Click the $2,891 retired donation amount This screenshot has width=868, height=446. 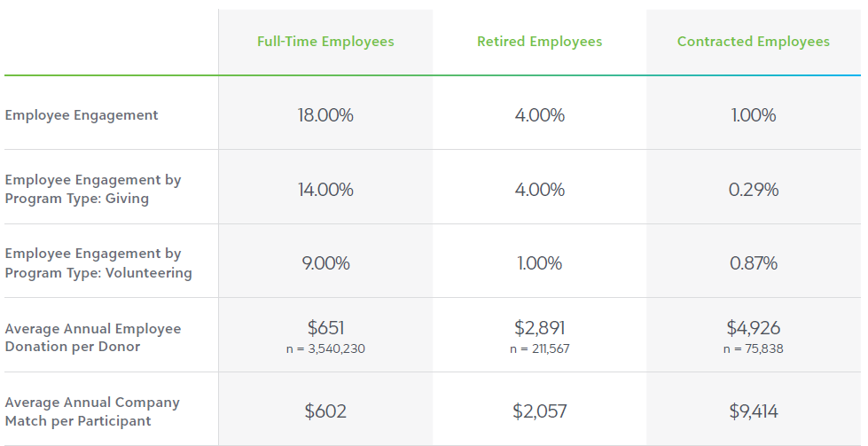540,327
